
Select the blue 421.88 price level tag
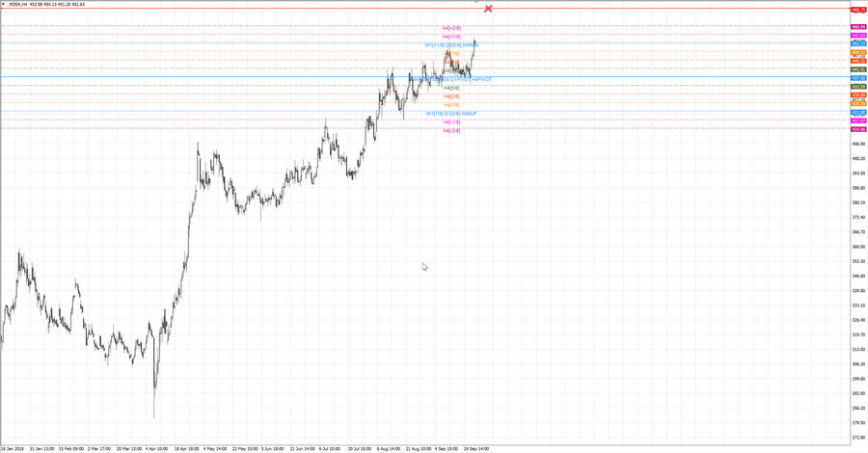tap(858, 112)
